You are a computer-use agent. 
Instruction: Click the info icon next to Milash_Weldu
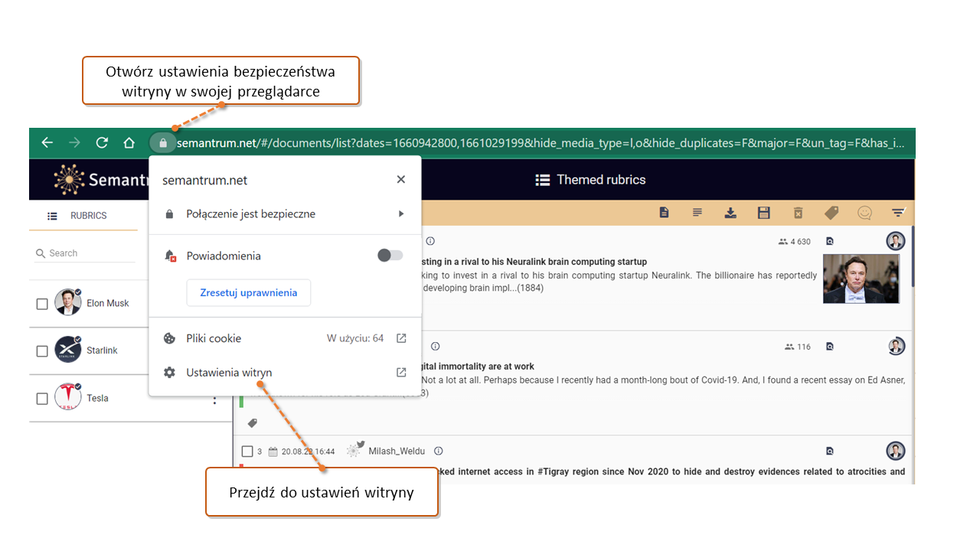[x=439, y=451]
